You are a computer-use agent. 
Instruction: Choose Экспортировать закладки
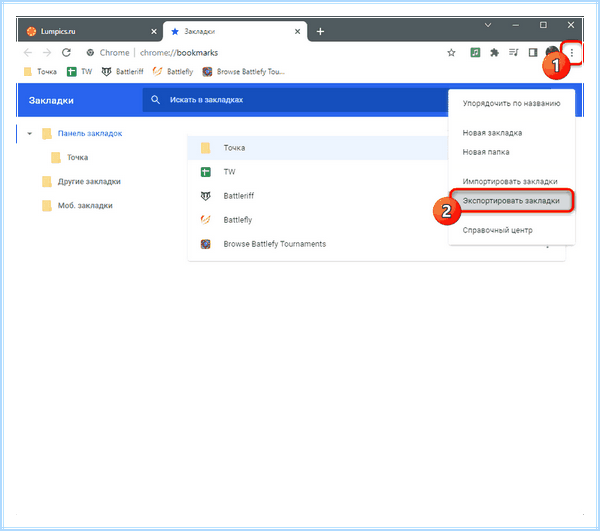click(511, 200)
